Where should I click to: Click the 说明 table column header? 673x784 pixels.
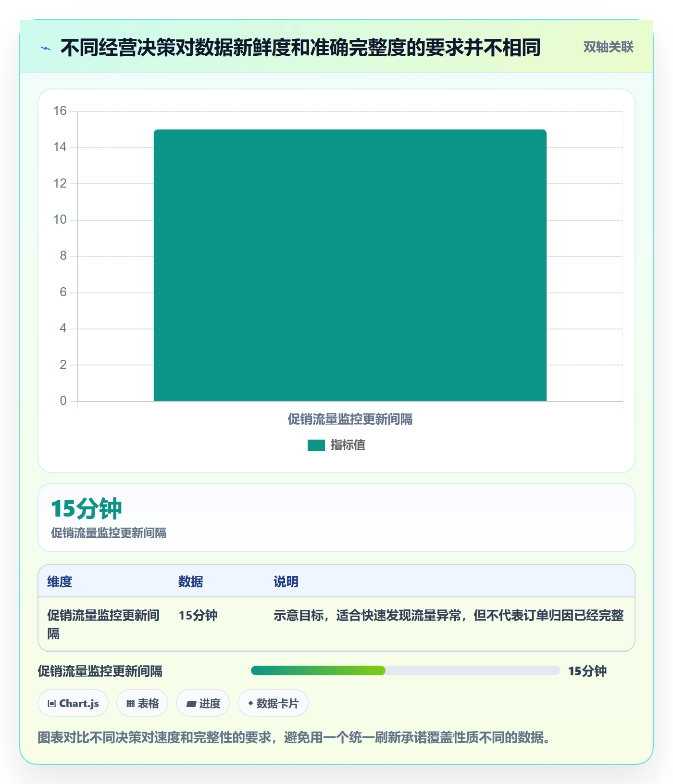pyautogui.click(x=286, y=582)
